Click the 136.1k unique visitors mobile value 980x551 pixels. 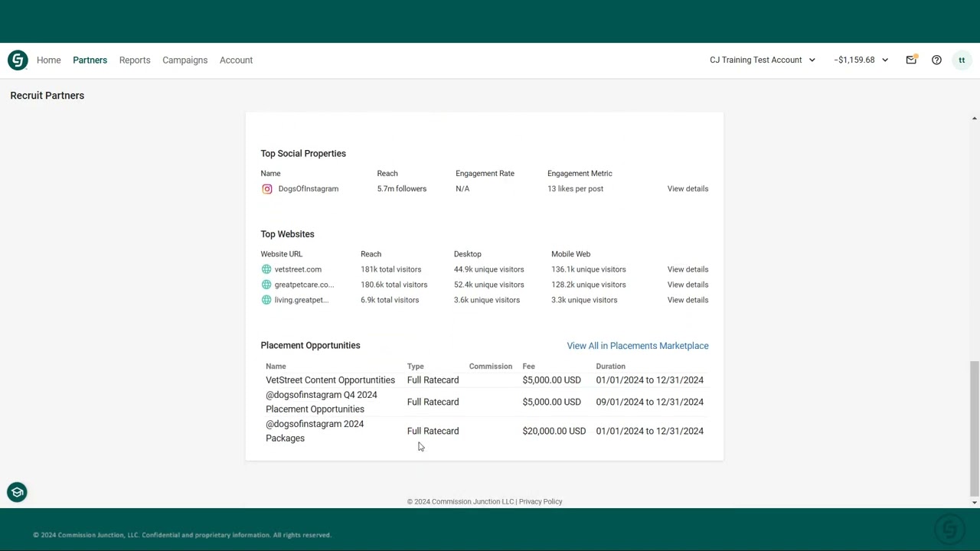click(x=589, y=269)
